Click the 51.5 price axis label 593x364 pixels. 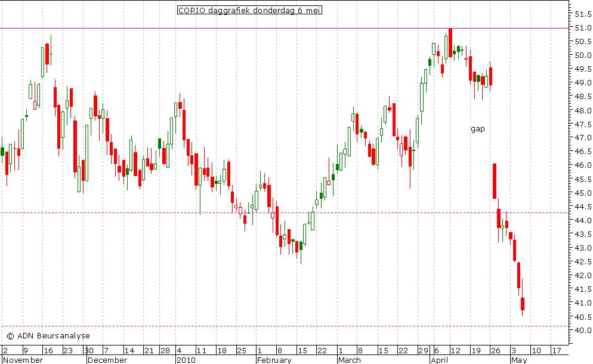pos(583,14)
